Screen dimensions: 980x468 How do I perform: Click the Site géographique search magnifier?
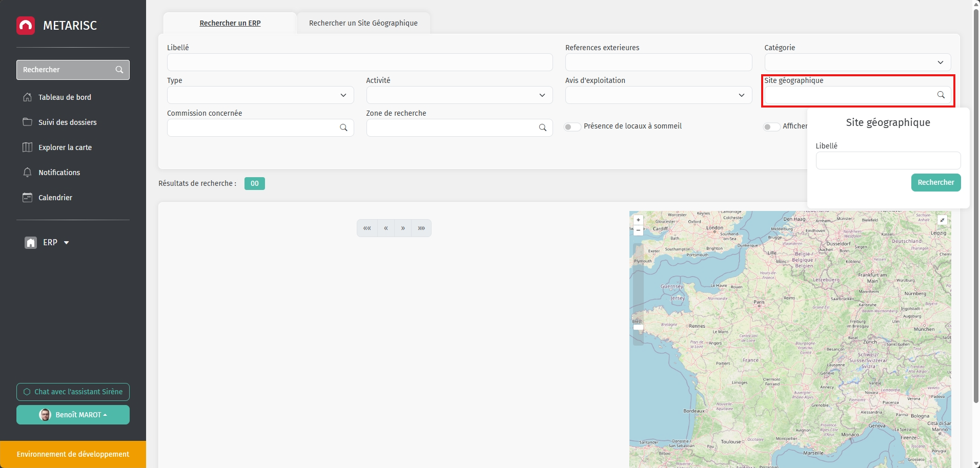[941, 94]
